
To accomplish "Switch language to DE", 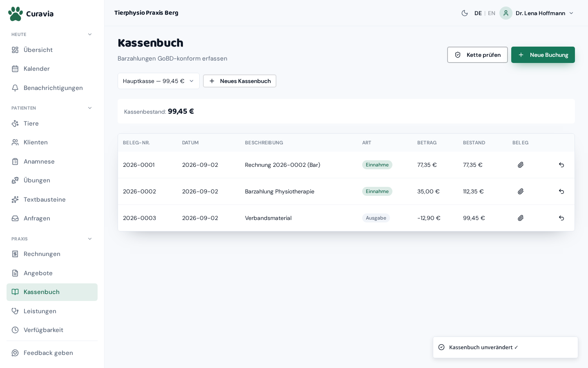I will pyautogui.click(x=478, y=13).
